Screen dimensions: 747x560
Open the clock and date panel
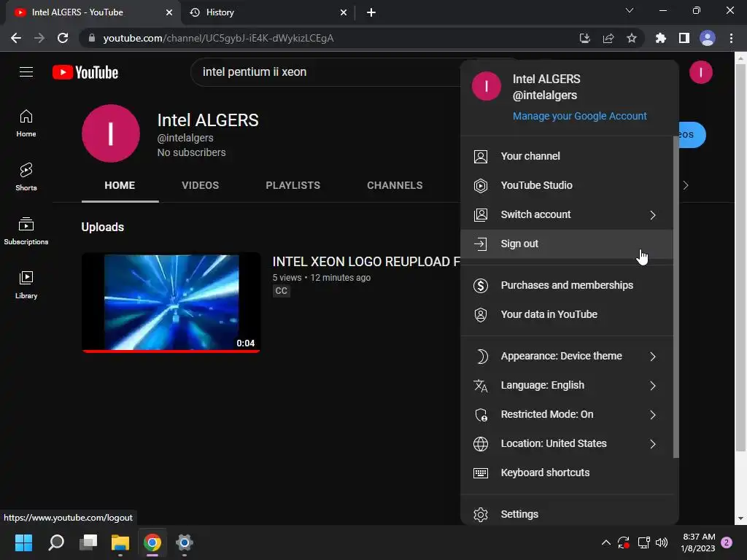tap(697, 542)
